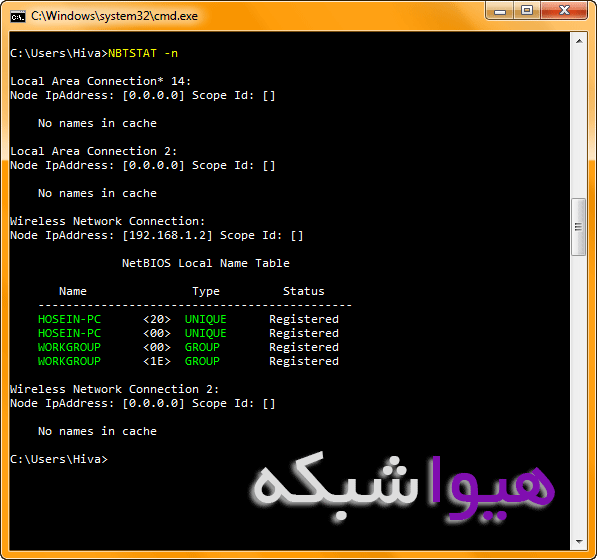Click the 192.168.1.2 IP address
Screen dimensions: 597x560
(167, 235)
